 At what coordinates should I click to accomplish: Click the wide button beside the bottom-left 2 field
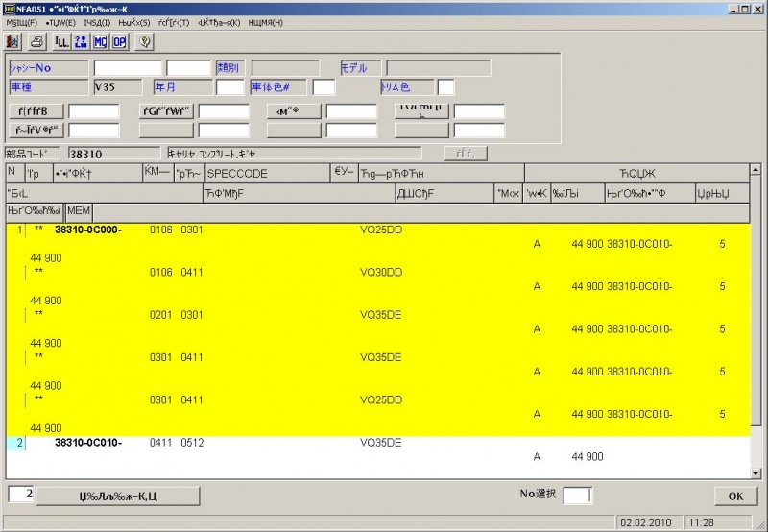(119, 496)
